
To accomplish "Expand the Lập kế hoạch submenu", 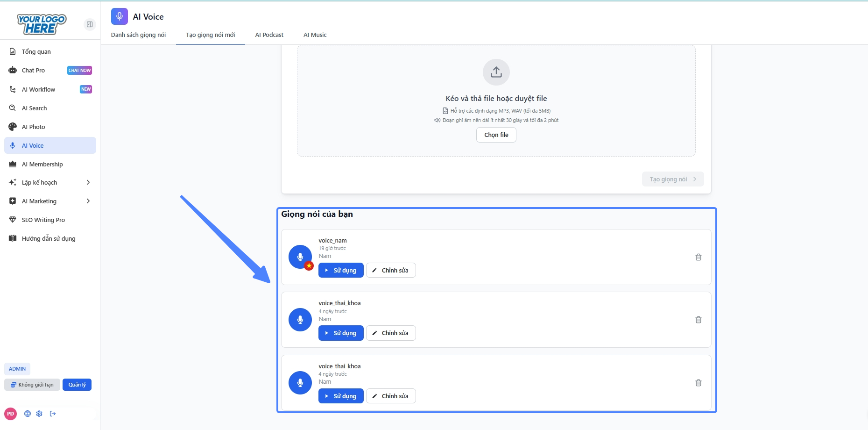I will click(x=88, y=183).
